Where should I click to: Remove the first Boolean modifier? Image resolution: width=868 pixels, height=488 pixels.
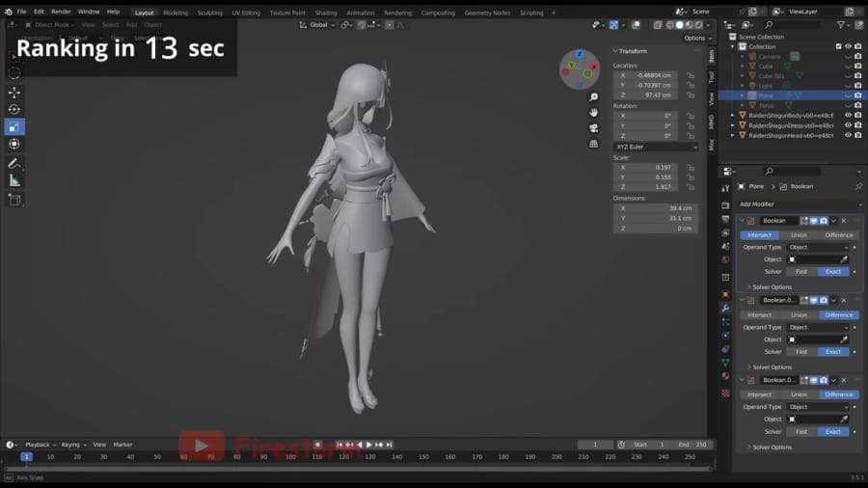(844, 221)
